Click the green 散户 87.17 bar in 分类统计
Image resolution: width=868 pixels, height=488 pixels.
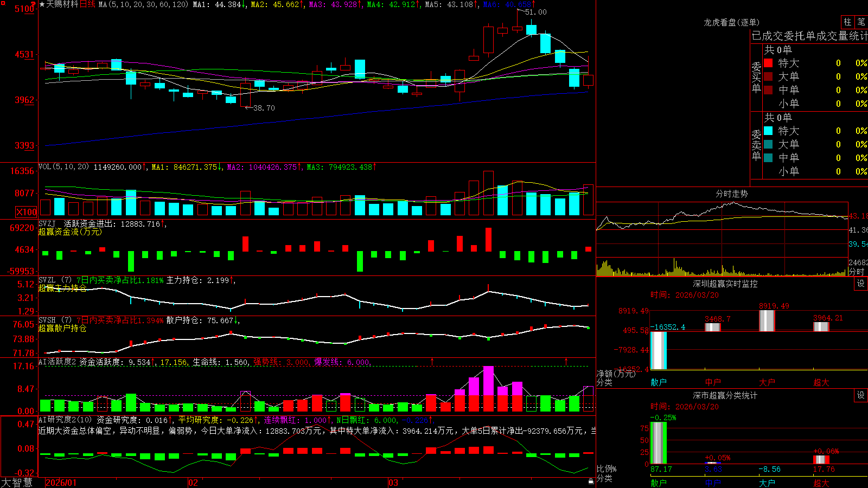pos(659,443)
